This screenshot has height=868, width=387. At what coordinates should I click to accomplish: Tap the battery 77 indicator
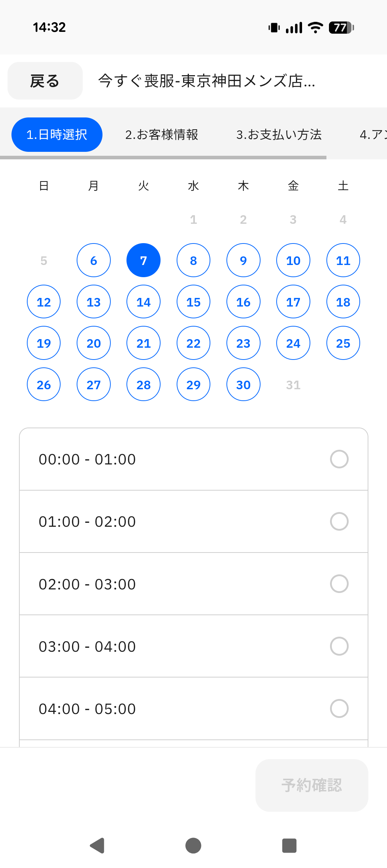(341, 28)
